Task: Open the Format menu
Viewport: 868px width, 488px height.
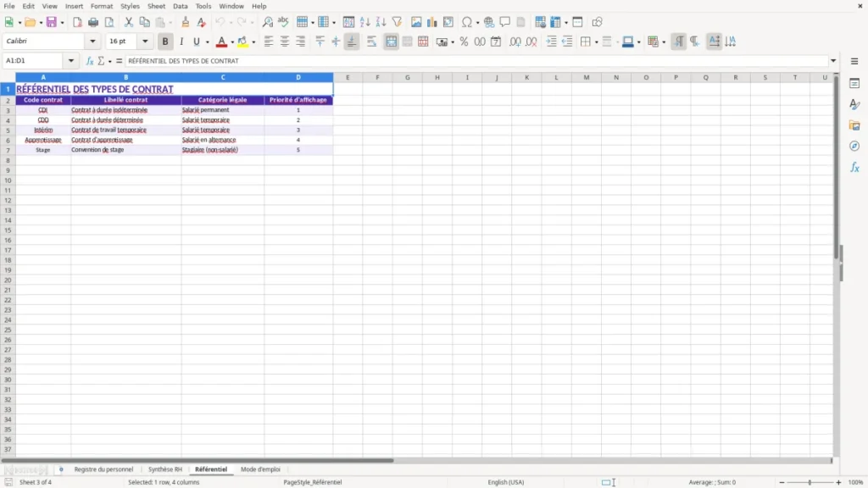Action: coord(102,6)
